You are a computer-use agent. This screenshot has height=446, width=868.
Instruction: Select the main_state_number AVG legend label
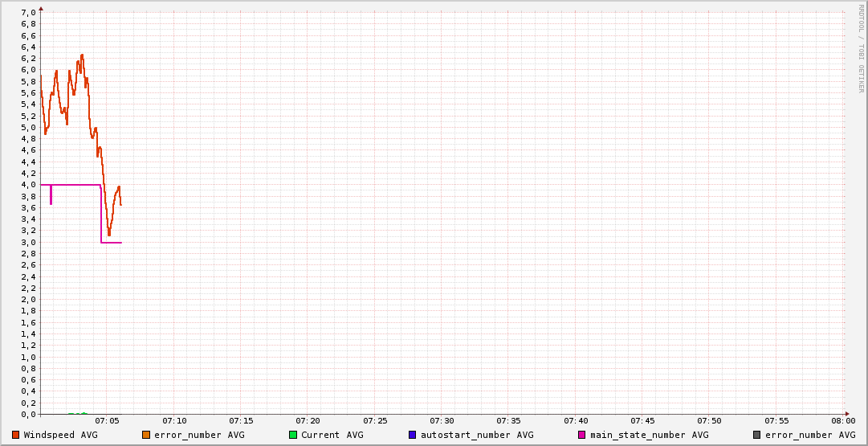tap(650, 435)
